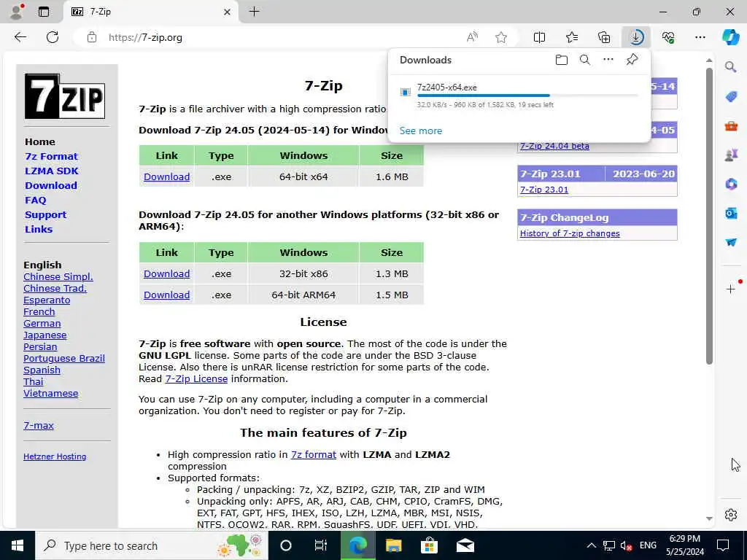Open History of 7-zip changes link
The image size is (747, 560).
point(570,233)
